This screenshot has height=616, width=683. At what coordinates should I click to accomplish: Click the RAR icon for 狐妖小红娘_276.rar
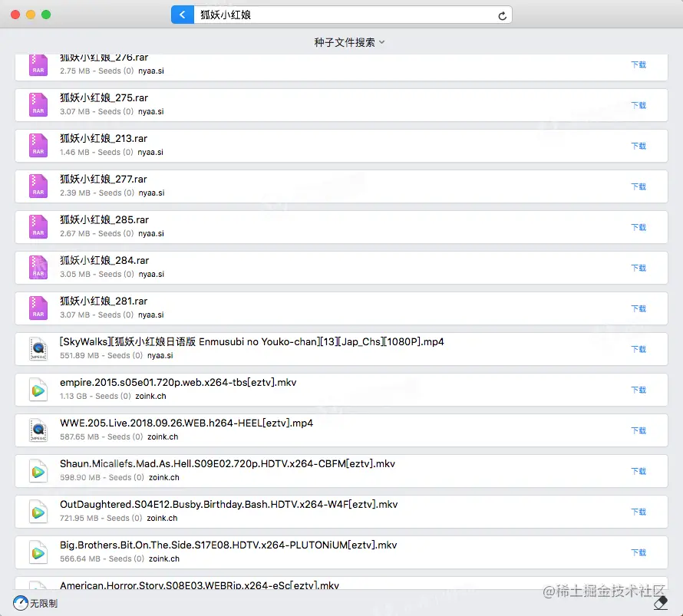pos(38,65)
